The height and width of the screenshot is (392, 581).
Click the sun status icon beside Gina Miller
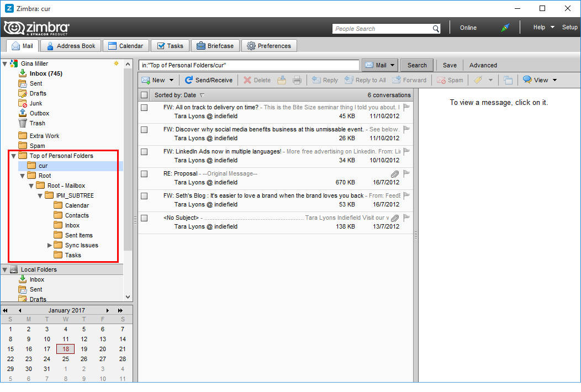[117, 63]
